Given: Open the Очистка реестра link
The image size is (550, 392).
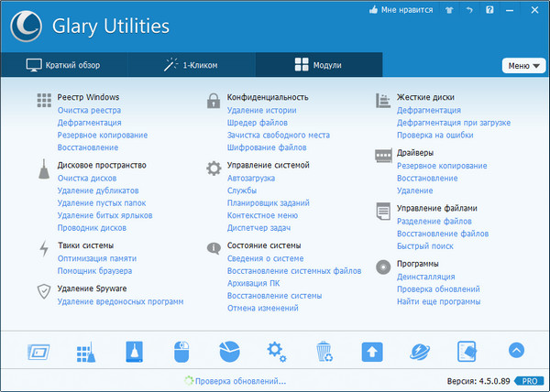Looking at the screenshot, I should point(89,110).
